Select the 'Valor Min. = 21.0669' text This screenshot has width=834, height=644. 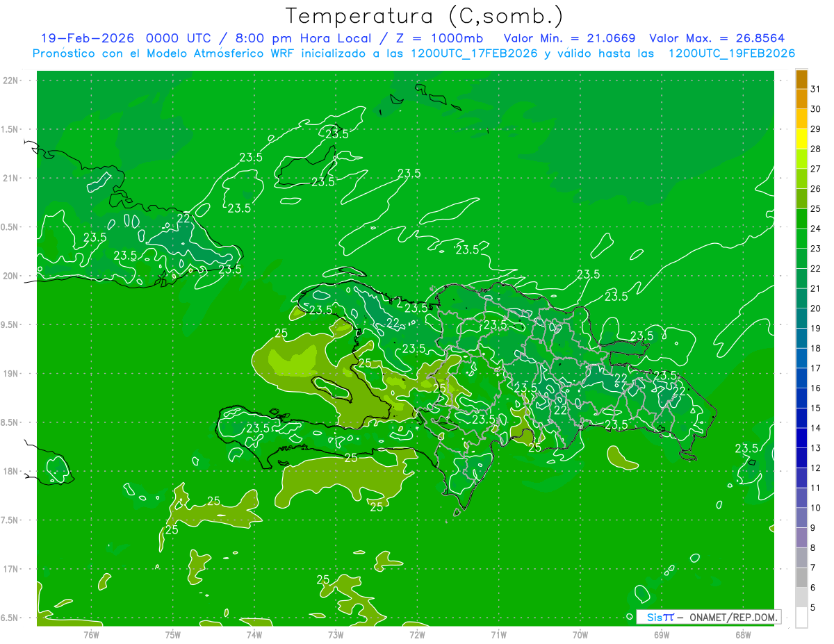[x=569, y=38]
